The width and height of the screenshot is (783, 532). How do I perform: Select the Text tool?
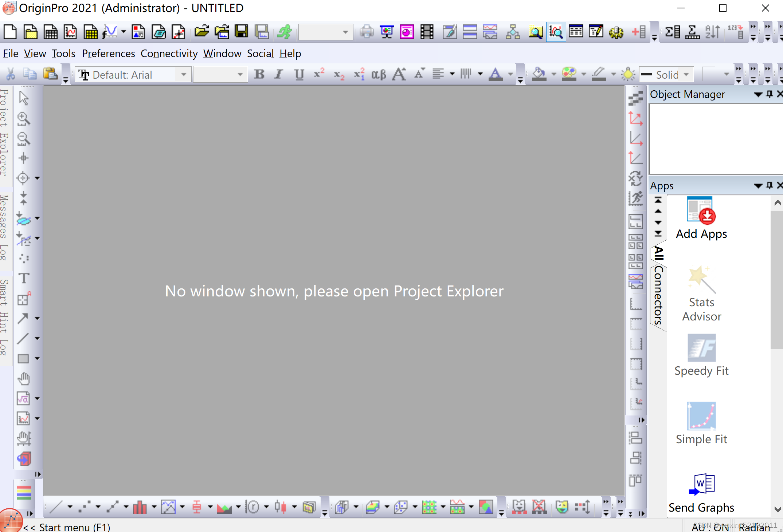click(24, 279)
